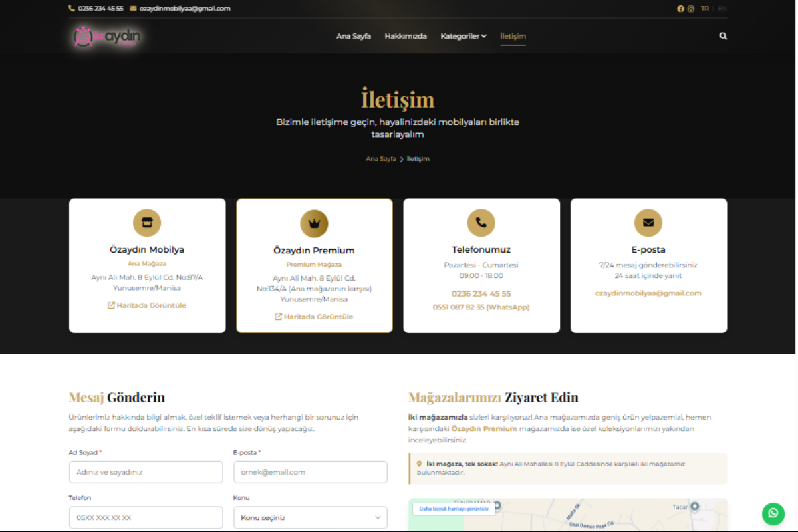Click the store icon on Özaydın Mobilya card
The width and height of the screenshot is (798, 532).
coord(146,223)
